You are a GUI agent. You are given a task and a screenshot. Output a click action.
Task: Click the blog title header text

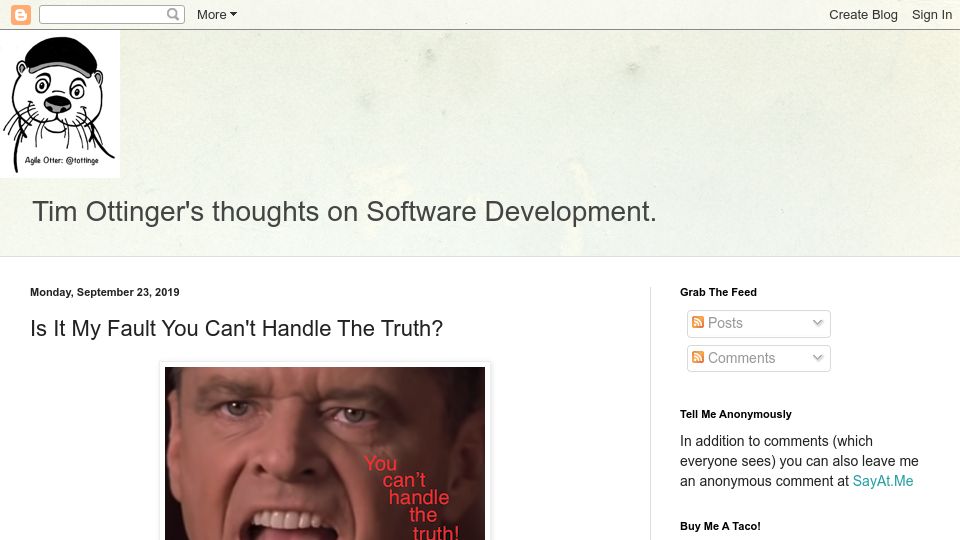(344, 212)
